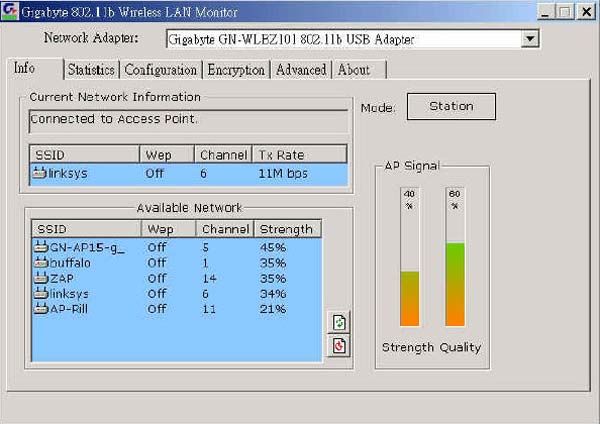Viewport: 600px width, 424px height.
Task: Click Channel column header in Available Network
Action: click(225, 229)
